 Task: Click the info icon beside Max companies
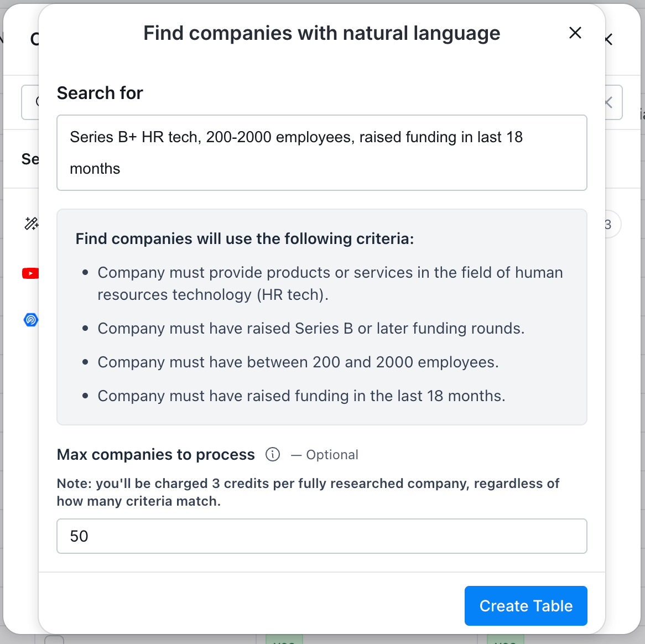[x=273, y=454]
